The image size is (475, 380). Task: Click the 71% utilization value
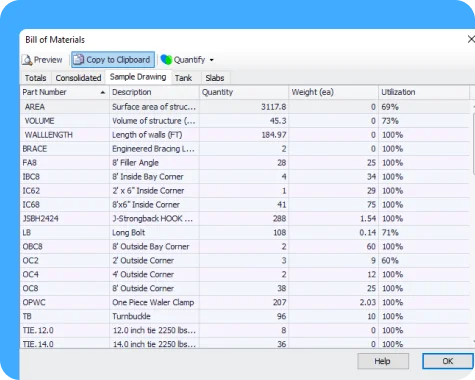[390, 233]
